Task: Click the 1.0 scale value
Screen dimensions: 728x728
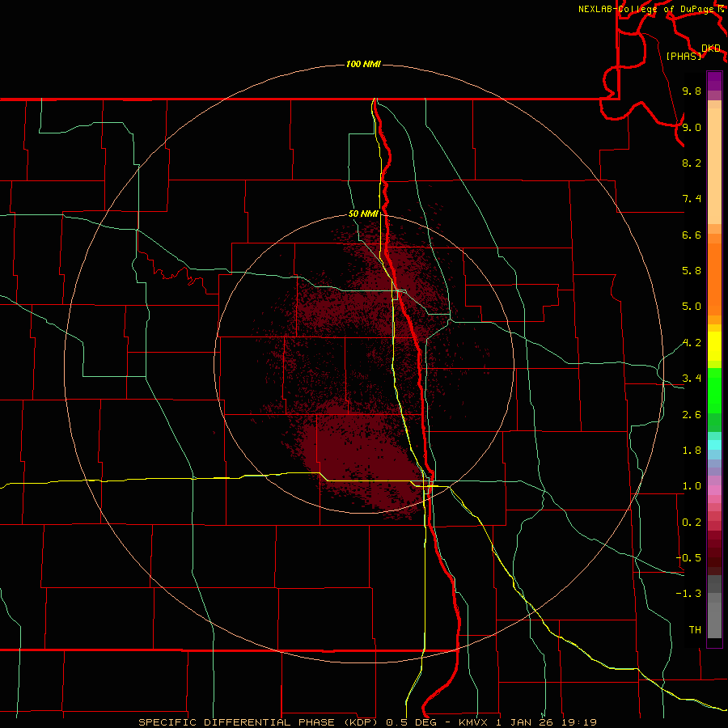Action: coord(692,486)
